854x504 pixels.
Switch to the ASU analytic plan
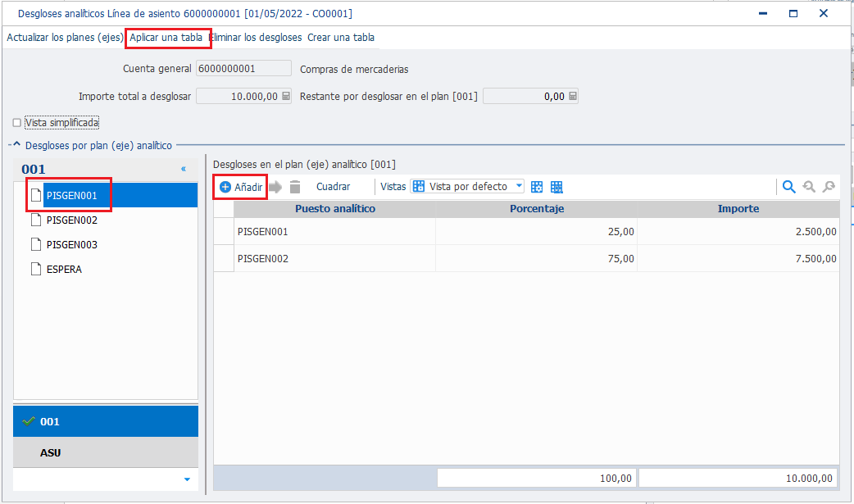coord(106,452)
